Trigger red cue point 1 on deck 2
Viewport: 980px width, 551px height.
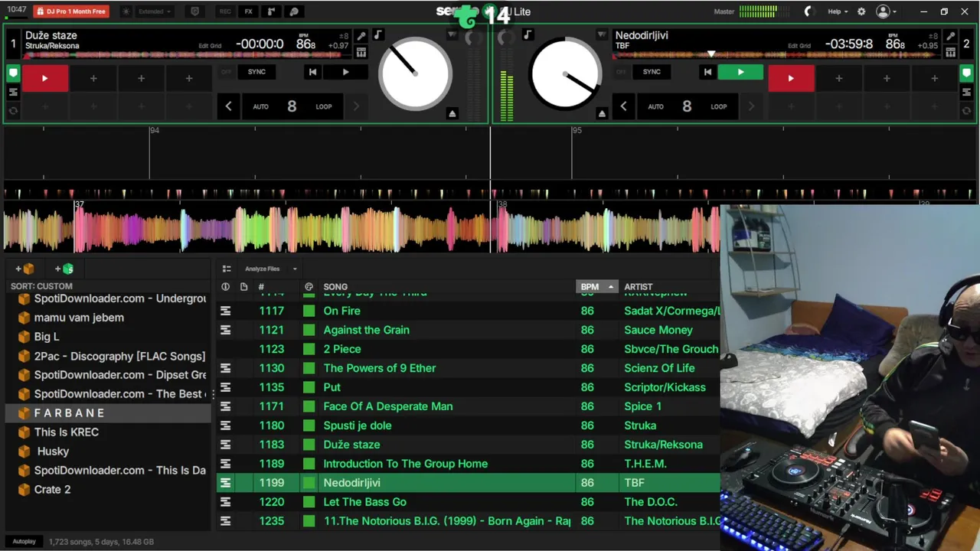[x=791, y=78]
